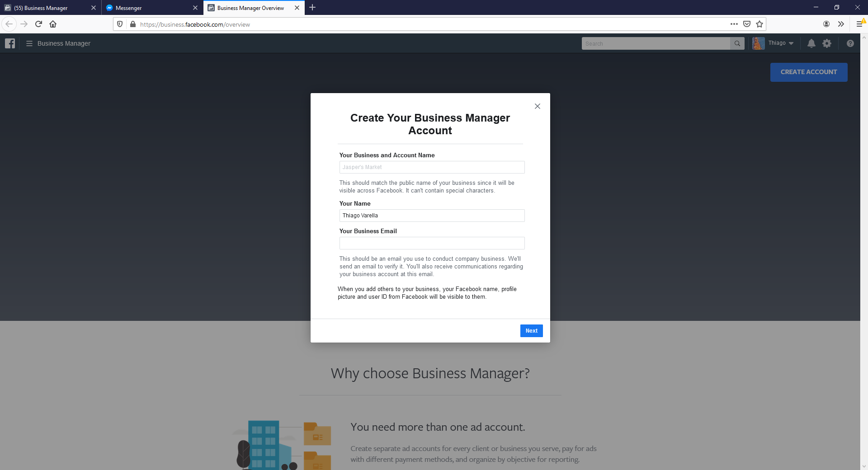Viewport: 868px width, 470px height.
Task: Open the Firefox application menu
Action: click(x=859, y=24)
